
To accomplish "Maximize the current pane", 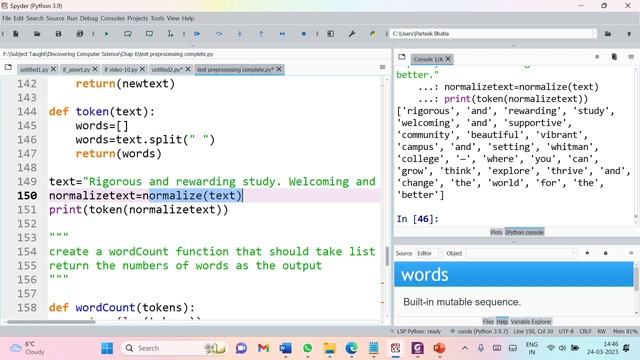I will tap(331, 34).
